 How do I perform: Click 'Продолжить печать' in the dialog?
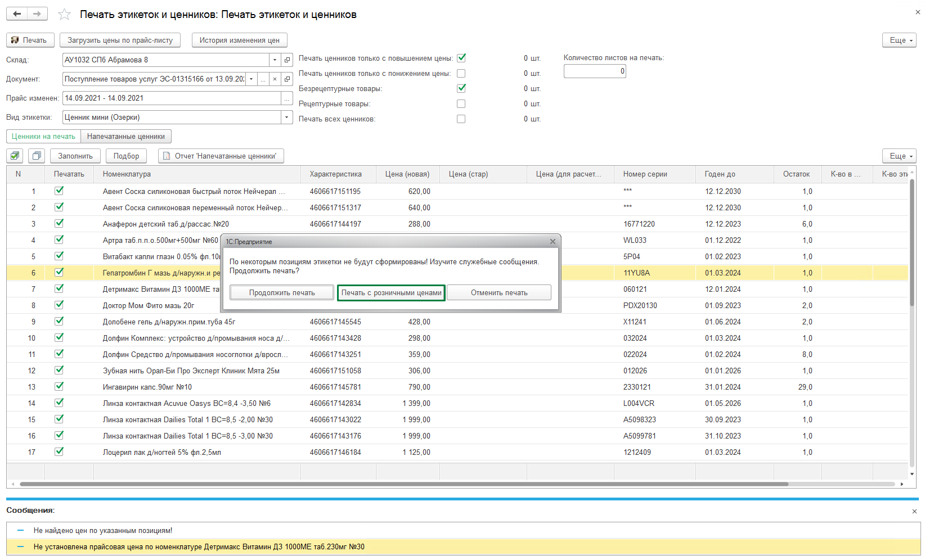pos(282,293)
